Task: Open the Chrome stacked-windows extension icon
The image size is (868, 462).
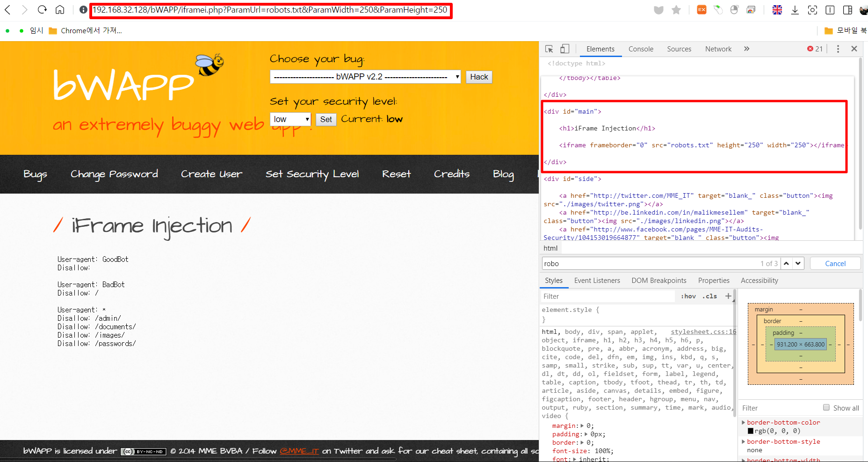Action: click(751, 10)
